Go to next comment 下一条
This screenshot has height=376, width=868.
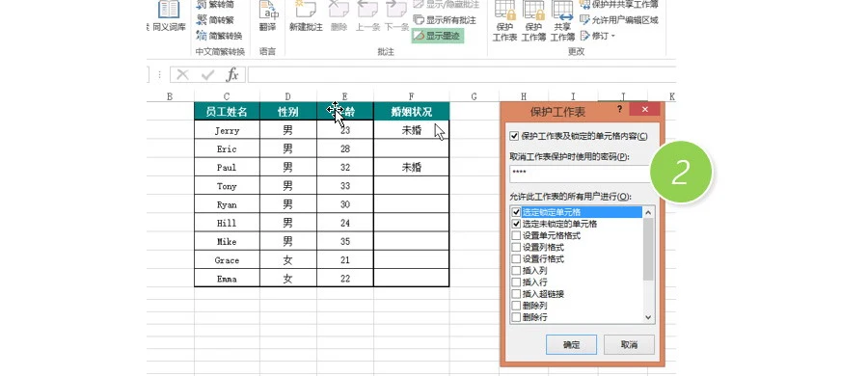pyautogui.click(x=396, y=16)
